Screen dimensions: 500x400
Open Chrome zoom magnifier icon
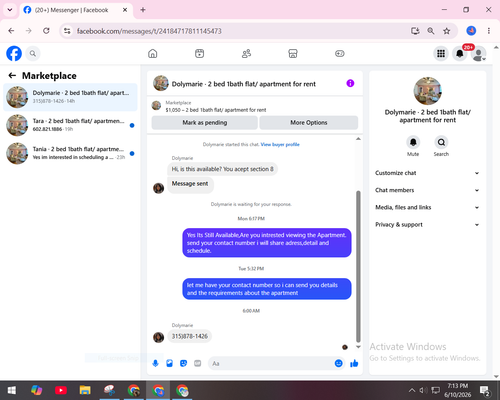(x=431, y=31)
